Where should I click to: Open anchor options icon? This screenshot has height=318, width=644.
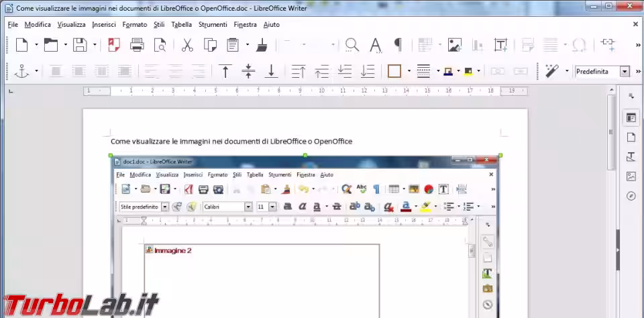(21, 71)
